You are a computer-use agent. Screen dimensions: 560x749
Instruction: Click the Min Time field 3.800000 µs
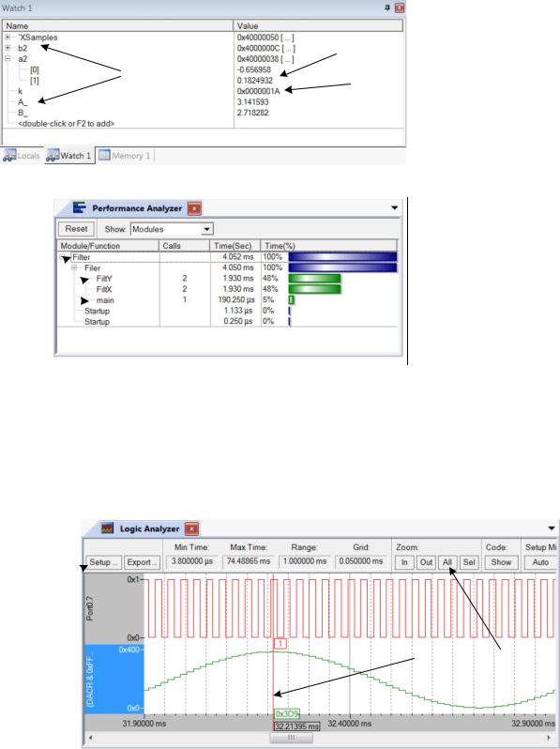pyautogui.click(x=191, y=561)
